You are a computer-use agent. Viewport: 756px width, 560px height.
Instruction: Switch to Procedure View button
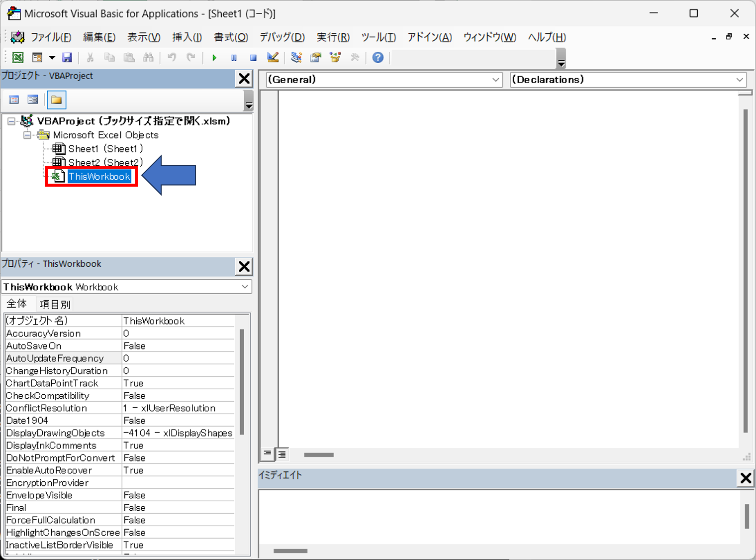point(268,453)
